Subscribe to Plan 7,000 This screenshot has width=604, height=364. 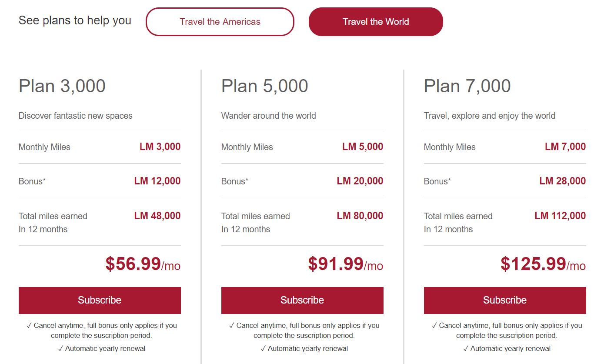[505, 300]
